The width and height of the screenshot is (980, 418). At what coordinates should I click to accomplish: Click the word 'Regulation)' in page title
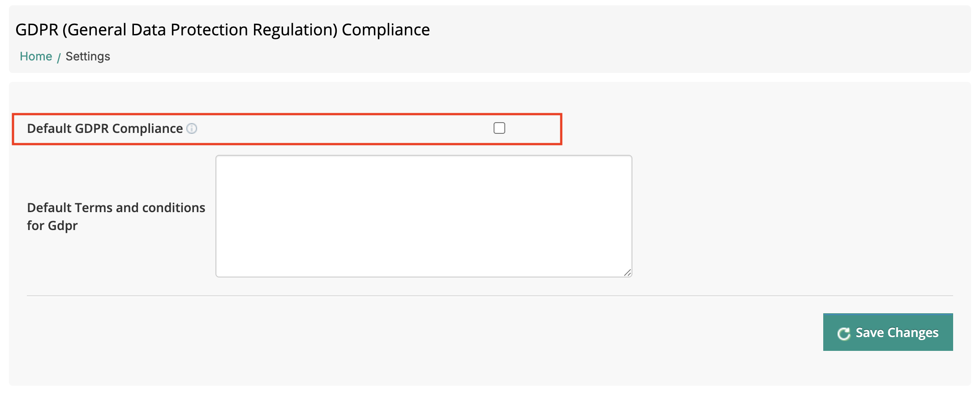click(x=295, y=30)
